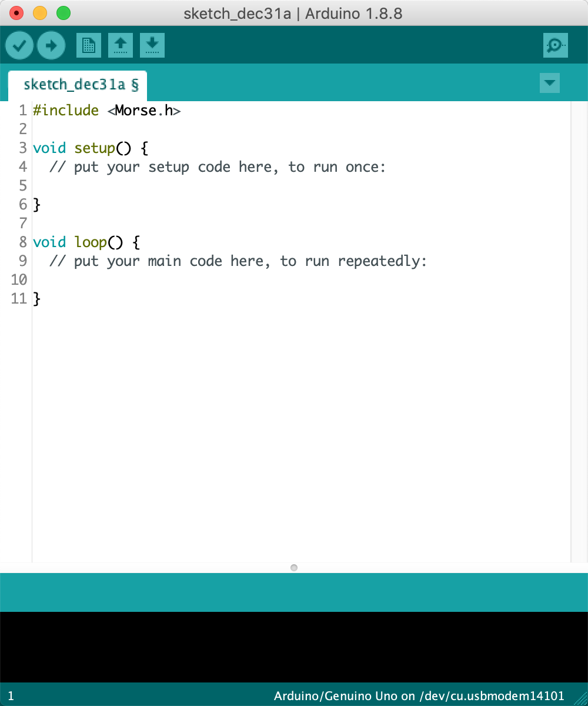
Task: Click the loop function name
Action: (91, 242)
